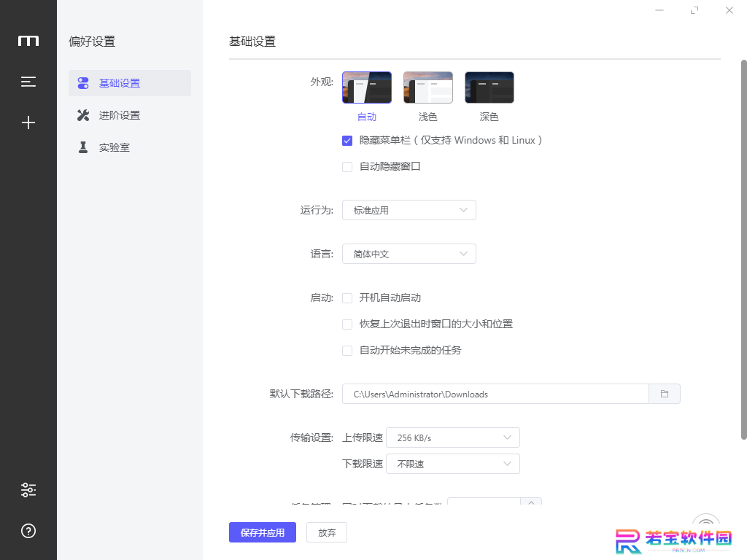Image resolution: width=747 pixels, height=560 pixels.
Task: Open preferences sliders icon in sidebar
Action: tap(28, 490)
